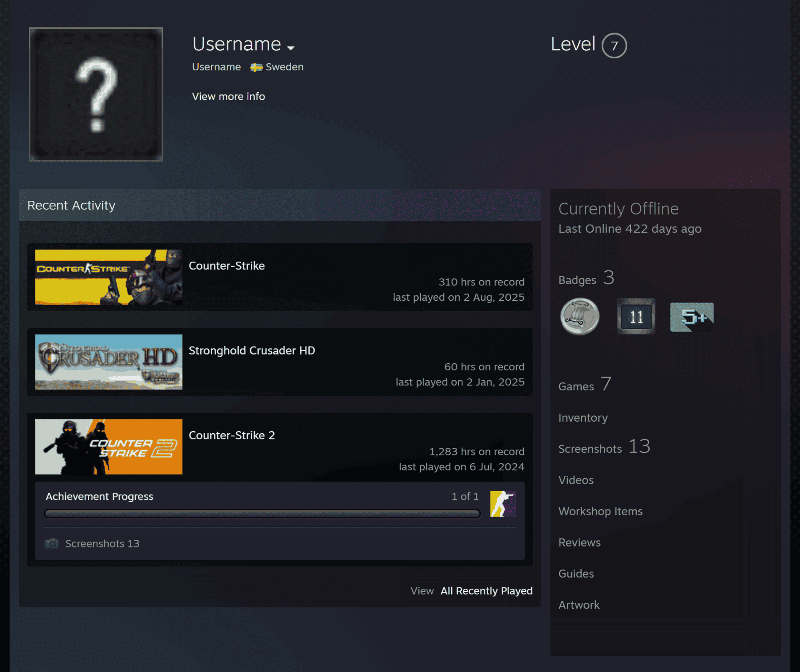
Task: Open Workshop Items in the sidebar
Action: [600, 512]
